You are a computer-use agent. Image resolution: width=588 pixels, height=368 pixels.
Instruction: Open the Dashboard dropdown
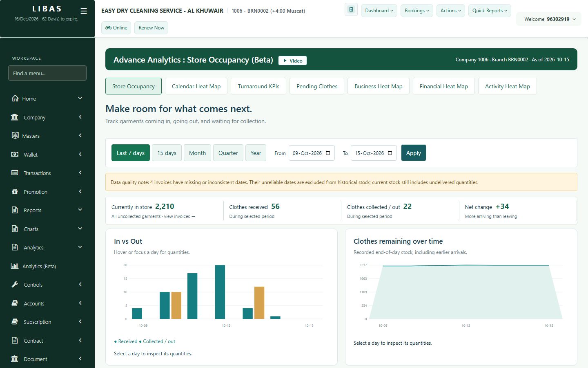point(379,11)
